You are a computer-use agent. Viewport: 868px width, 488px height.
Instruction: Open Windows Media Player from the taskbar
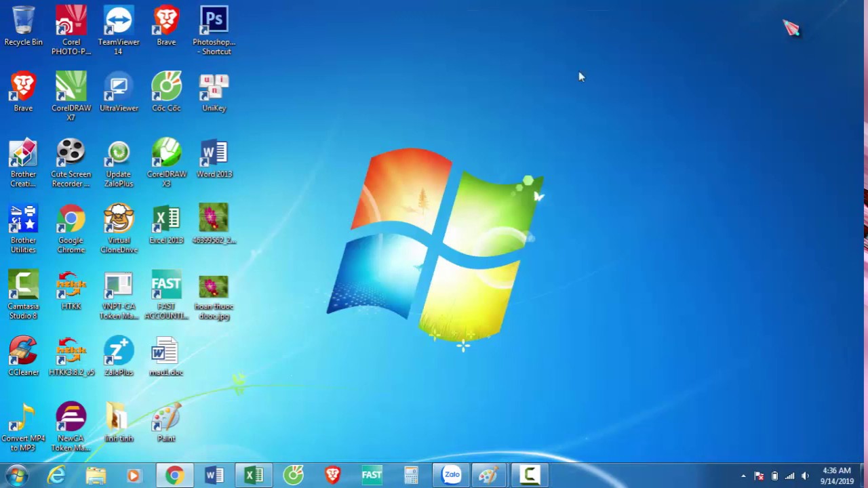pos(134,476)
